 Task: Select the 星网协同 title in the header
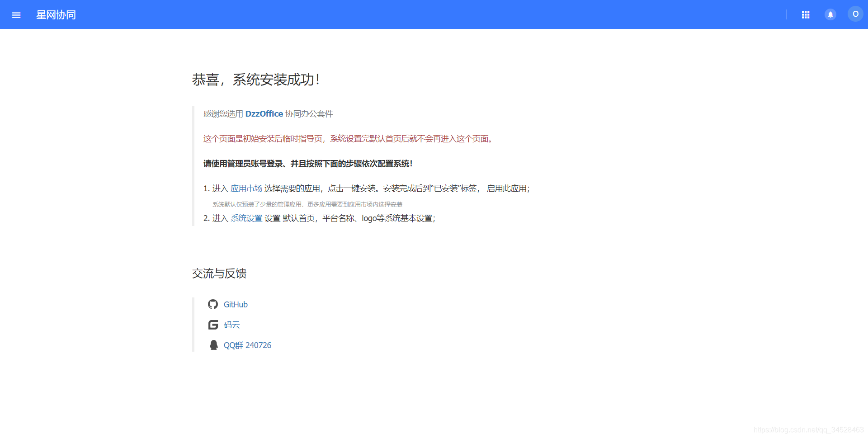point(56,14)
